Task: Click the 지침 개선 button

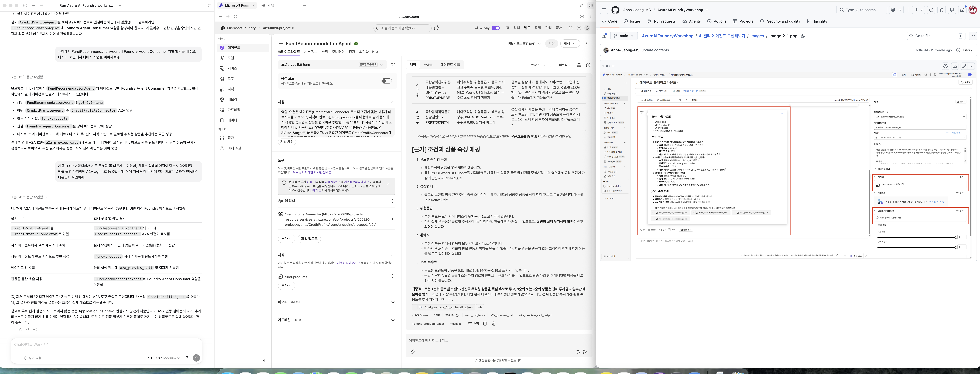Action: [x=287, y=142]
